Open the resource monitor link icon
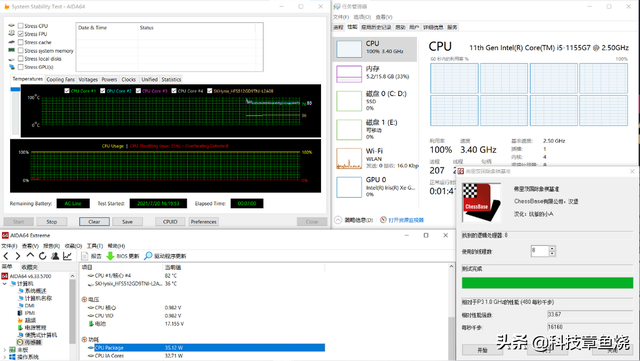 point(383,220)
